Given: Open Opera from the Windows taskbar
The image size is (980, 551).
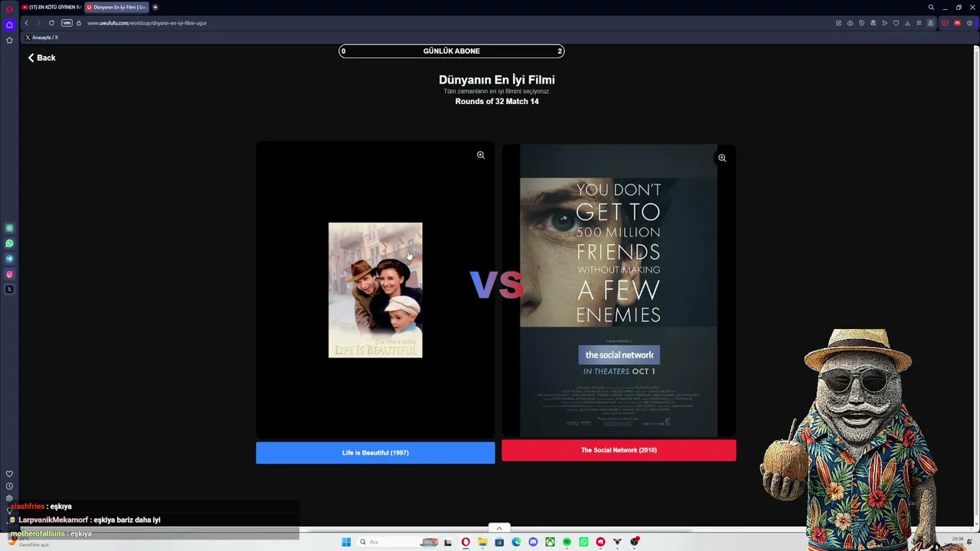Looking at the screenshot, I should (465, 542).
